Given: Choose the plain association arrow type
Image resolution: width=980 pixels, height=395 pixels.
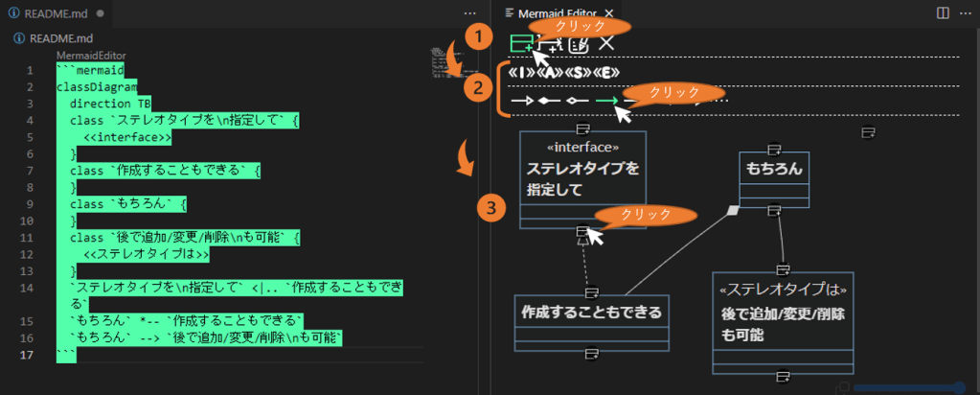Looking at the screenshot, I should [x=522, y=100].
